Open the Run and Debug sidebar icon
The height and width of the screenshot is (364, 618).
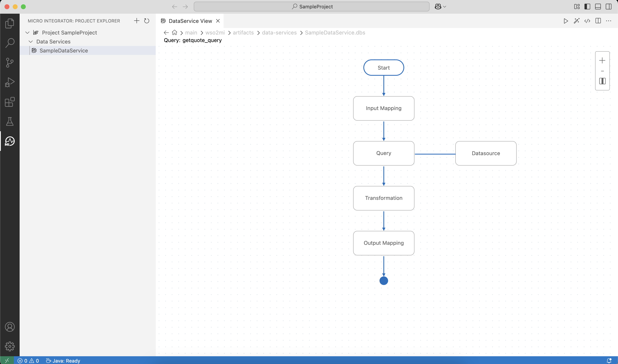(10, 82)
